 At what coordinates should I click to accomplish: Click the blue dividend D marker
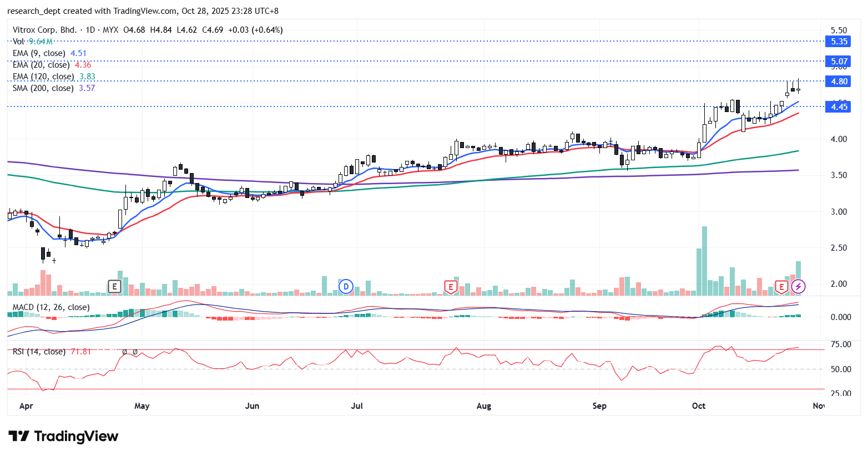pyautogui.click(x=346, y=287)
